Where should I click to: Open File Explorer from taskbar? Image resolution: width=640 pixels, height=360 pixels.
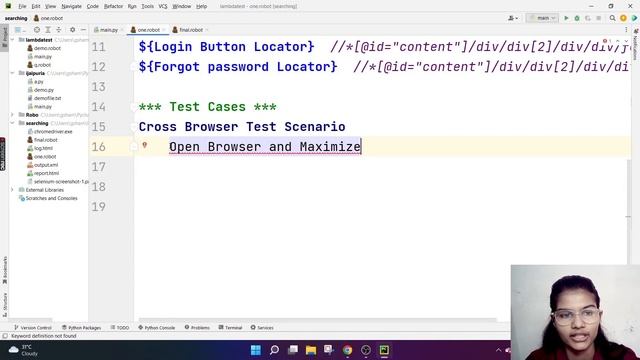click(x=311, y=350)
